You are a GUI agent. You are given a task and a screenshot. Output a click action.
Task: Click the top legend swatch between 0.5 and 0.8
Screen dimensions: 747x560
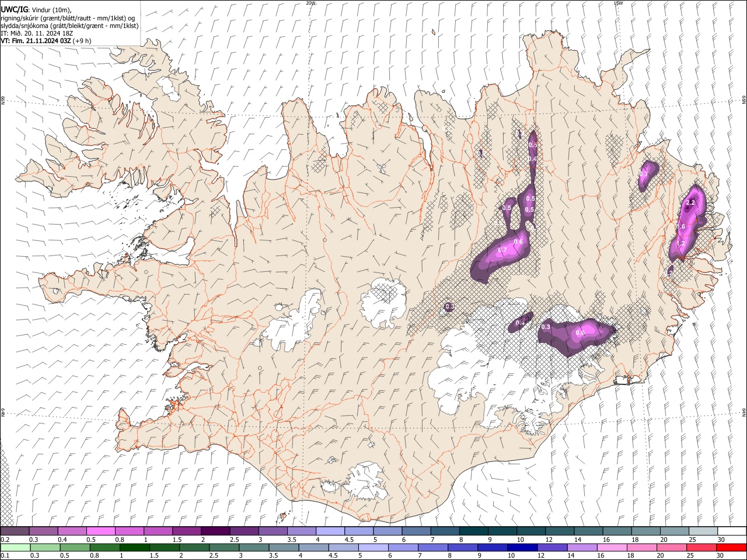101,531
